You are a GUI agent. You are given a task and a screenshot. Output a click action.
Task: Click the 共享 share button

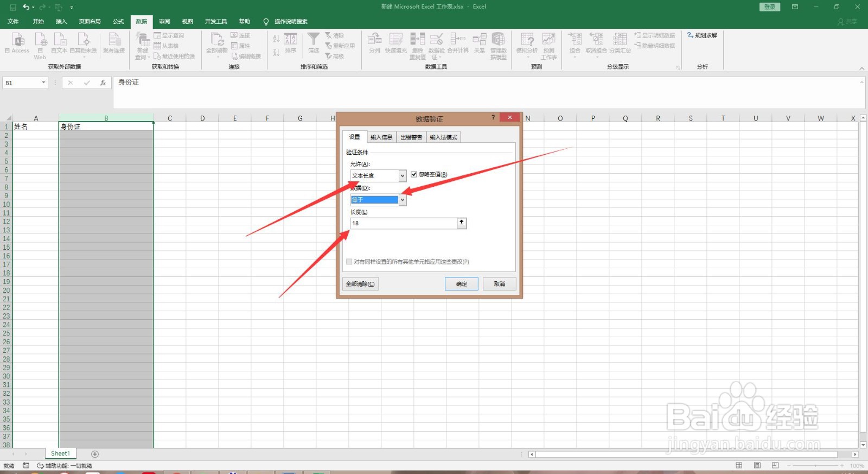pyautogui.click(x=847, y=21)
